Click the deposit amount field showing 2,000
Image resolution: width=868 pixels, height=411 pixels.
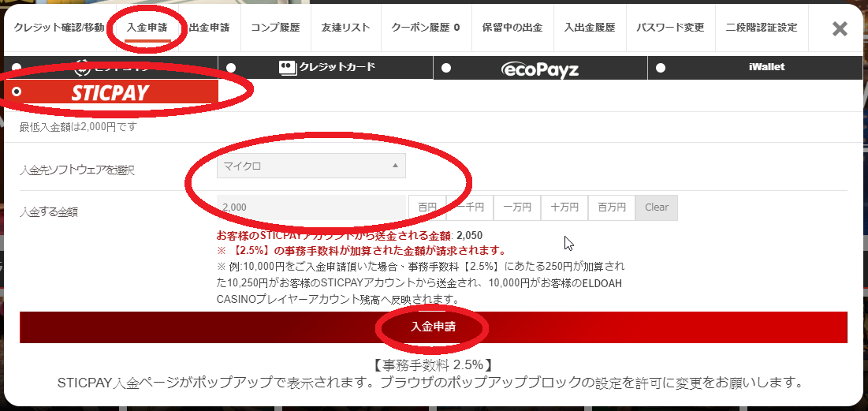click(x=311, y=207)
